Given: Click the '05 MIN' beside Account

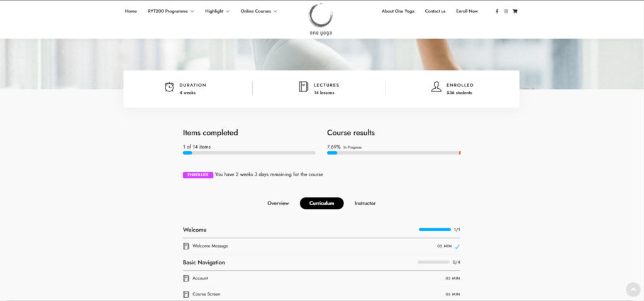Looking at the screenshot, I should 453,278.
